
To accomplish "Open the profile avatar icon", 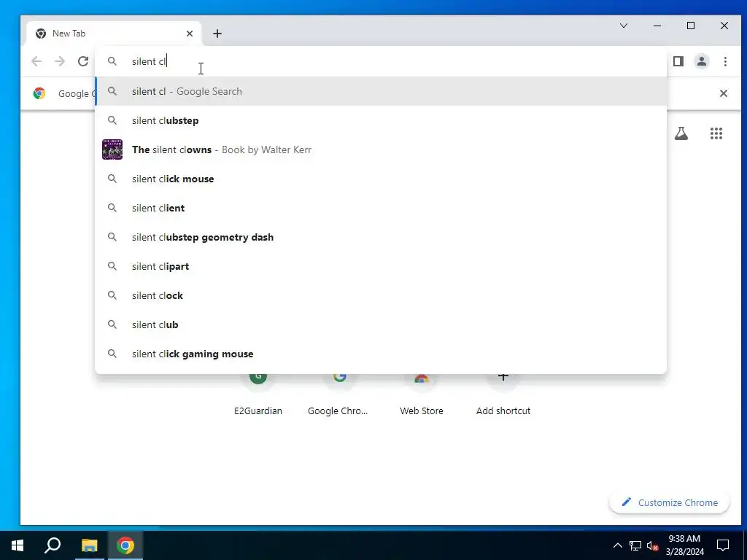I will coord(702,61).
